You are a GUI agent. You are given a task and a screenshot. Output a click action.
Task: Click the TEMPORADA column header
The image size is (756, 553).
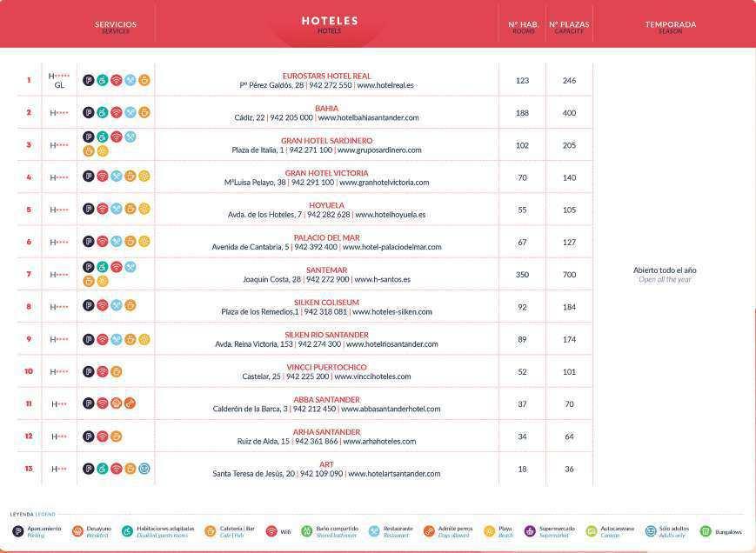pos(671,24)
